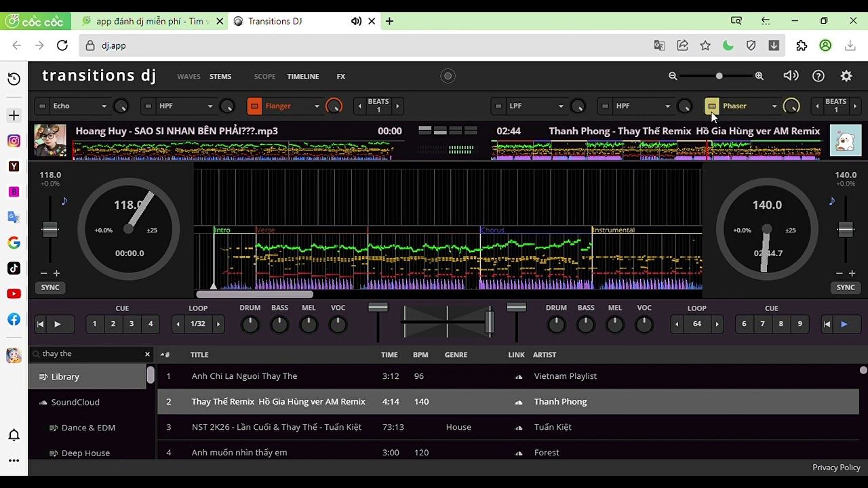Screen dimensions: 868x488
Task: Open notifications bell in browser sidebar
Action: point(14,435)
